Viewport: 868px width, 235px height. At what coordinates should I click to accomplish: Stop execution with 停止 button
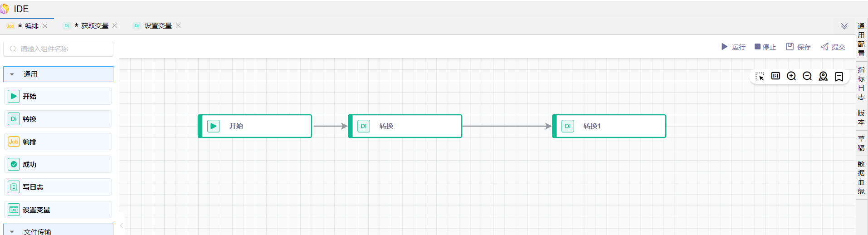765,47
